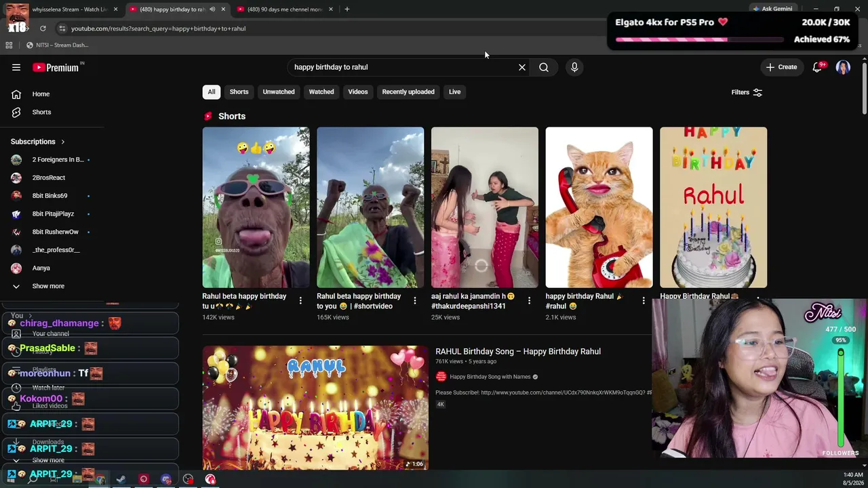Click Steam icon in the taskbar
Screen dimensions: 868x488
point(121,479)
